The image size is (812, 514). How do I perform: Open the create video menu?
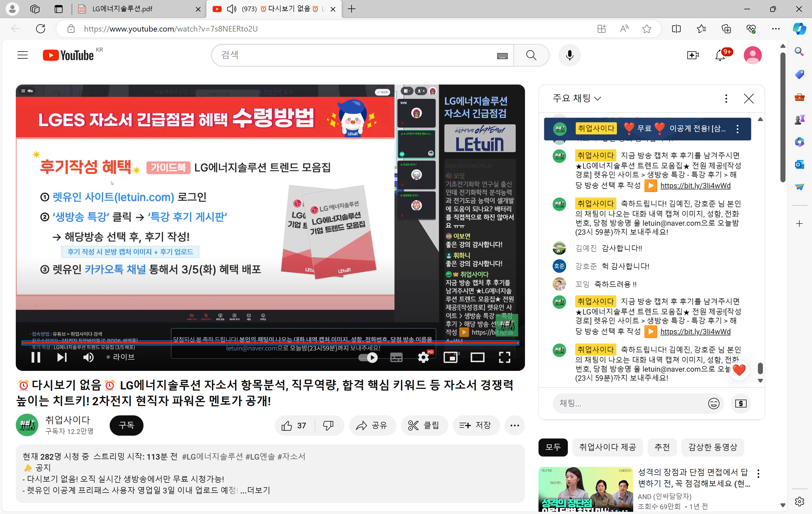pos(693,55)
